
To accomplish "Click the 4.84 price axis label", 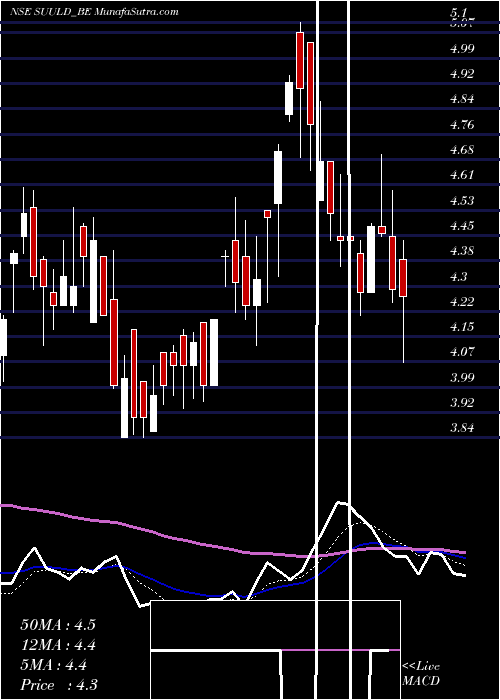I will point(462,99).
